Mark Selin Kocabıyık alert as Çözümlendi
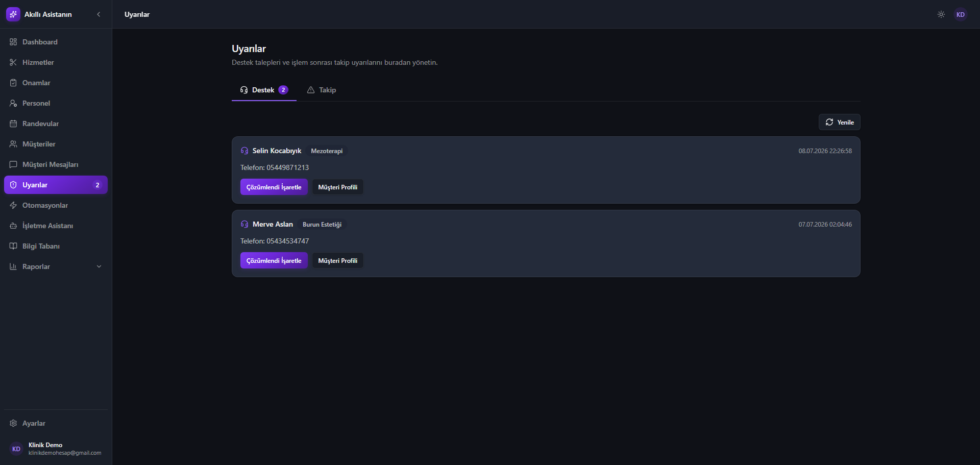 pos(274,187)
